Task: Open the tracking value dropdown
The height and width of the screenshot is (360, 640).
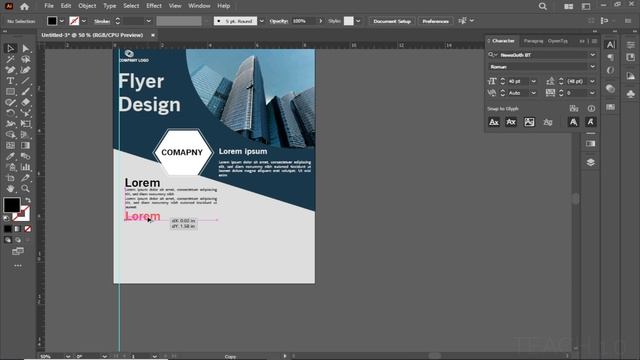Action: [x=592, y=93]
